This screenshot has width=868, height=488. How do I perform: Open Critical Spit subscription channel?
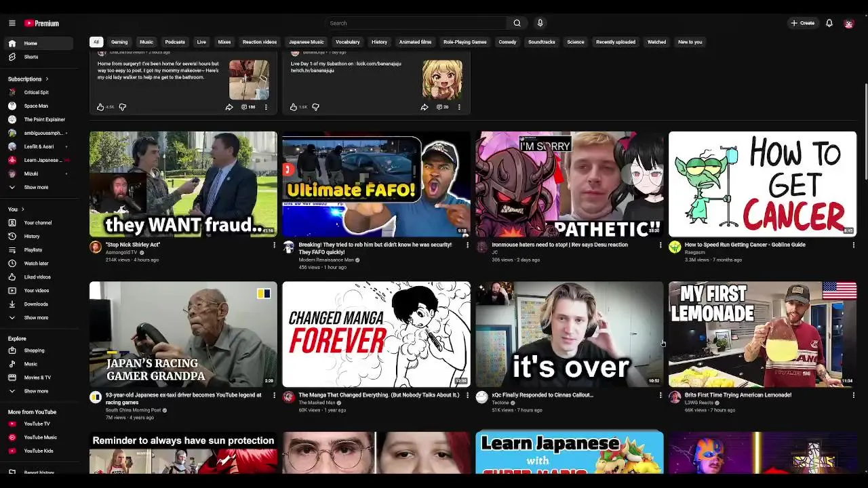tap(37, 92)
